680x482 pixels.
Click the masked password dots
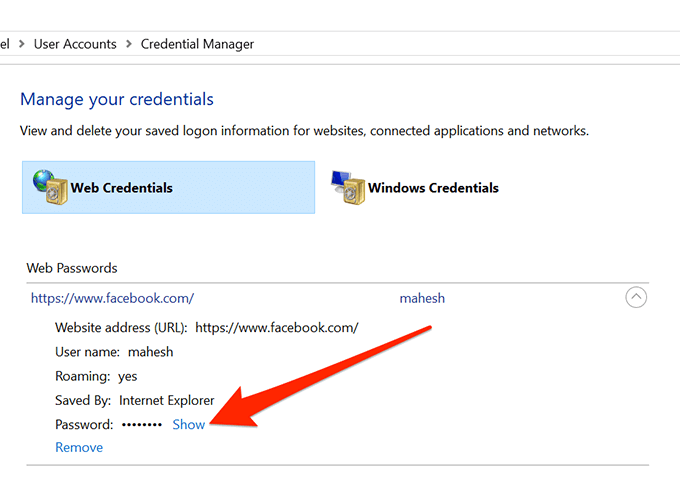(x=141, y=425)
